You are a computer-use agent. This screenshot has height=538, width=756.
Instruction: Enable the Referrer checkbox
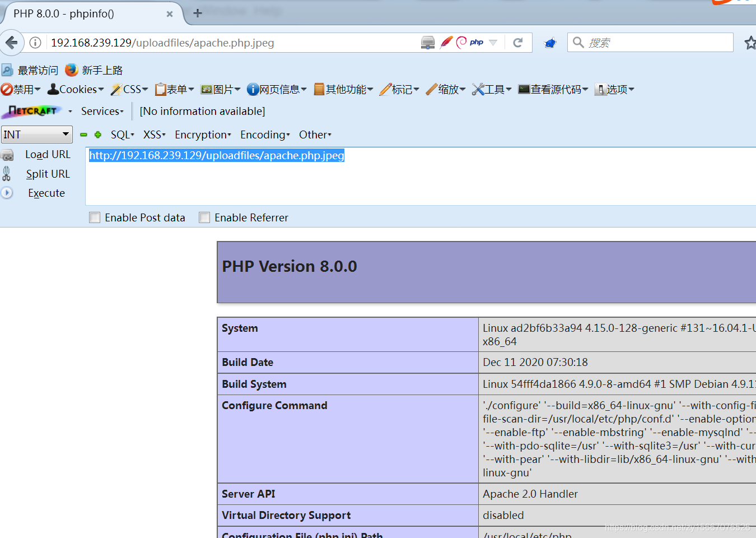(204, 217)
